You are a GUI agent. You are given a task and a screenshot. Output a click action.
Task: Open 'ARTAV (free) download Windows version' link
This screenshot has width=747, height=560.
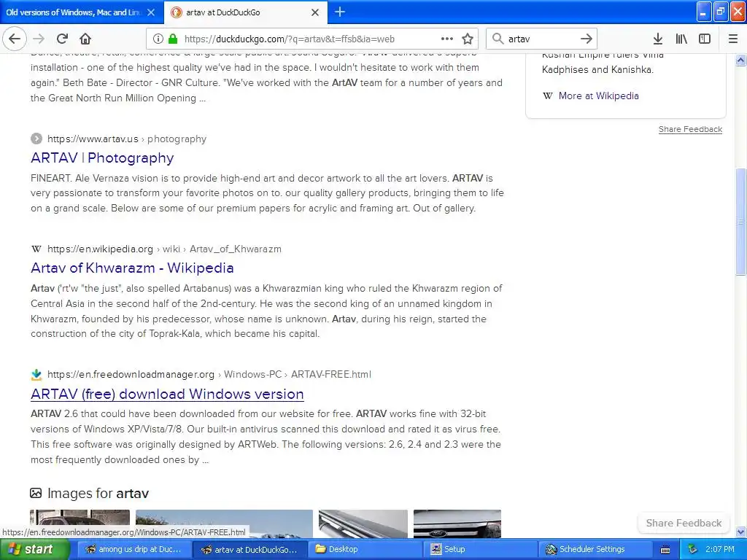(167, 394)
